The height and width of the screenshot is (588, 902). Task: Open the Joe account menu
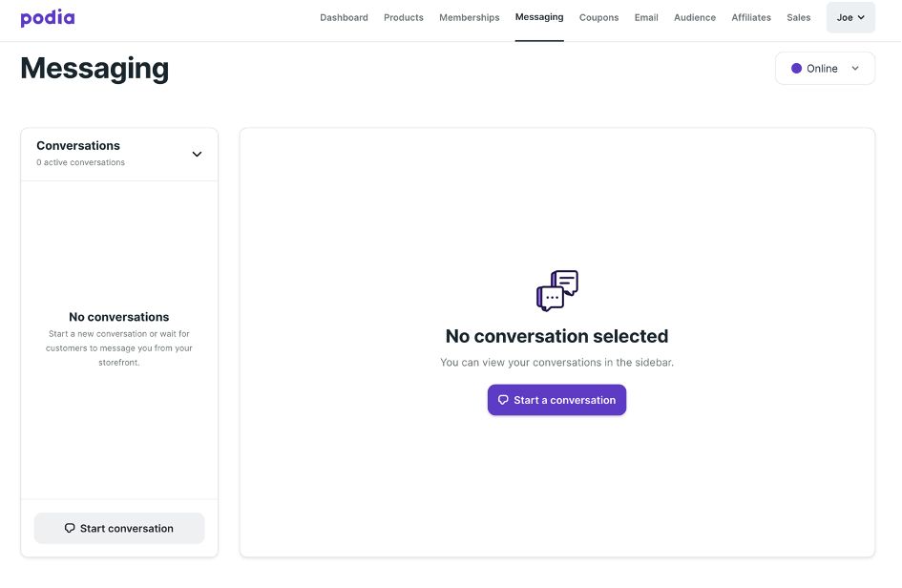click(850, 17)
